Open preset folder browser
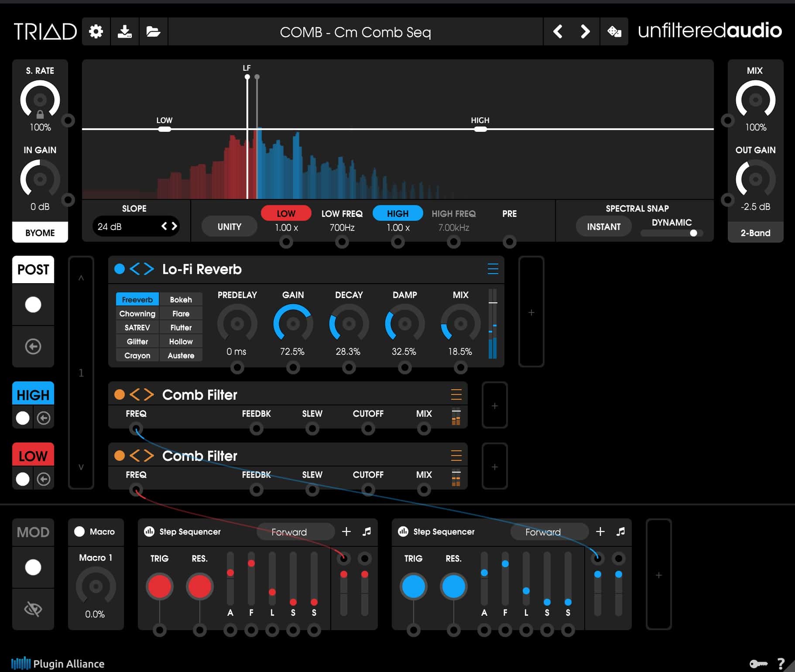This screenshot has width=795, height=672. coord(153,31)
